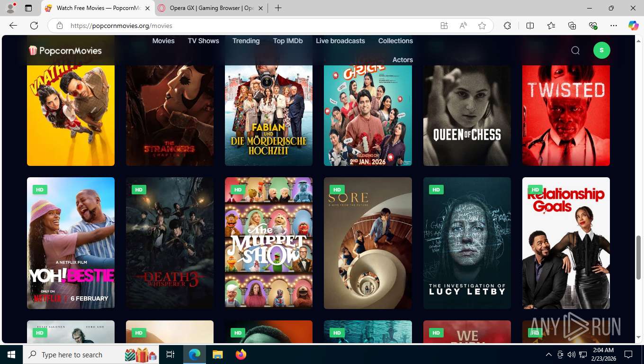
Task: Refresh the page with the reload icon
Action: 34,26
